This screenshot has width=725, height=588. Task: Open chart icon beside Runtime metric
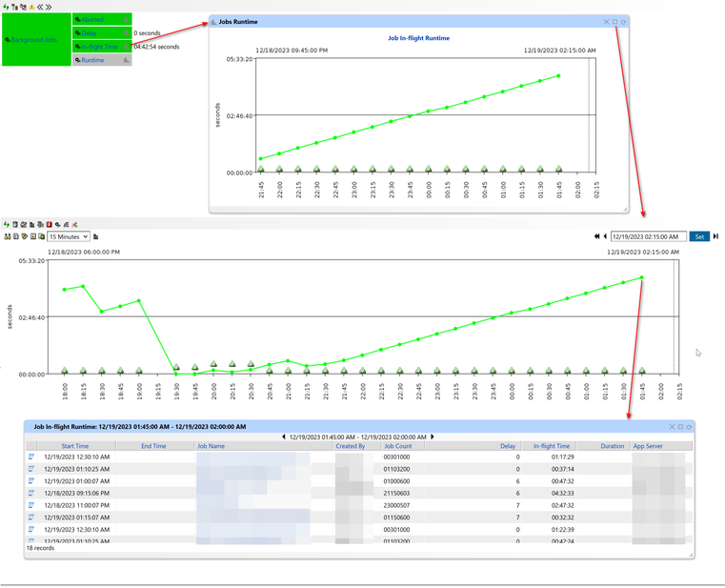126,60
